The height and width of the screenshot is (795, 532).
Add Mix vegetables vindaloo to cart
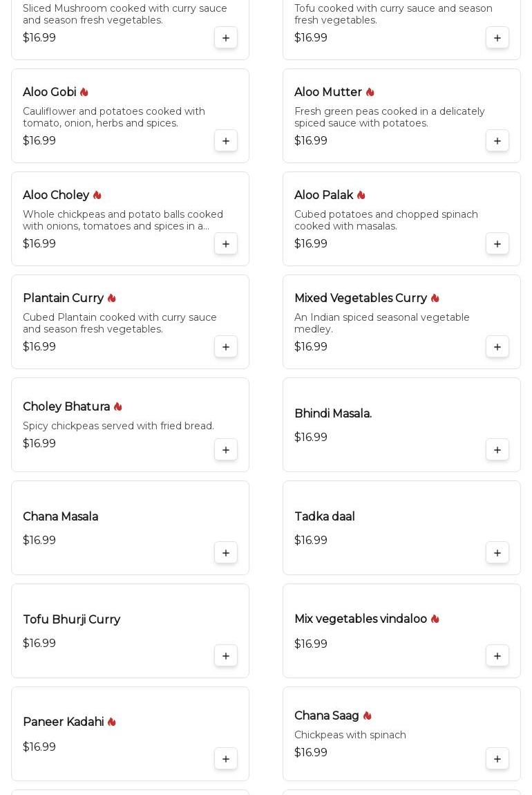point(497,656)
